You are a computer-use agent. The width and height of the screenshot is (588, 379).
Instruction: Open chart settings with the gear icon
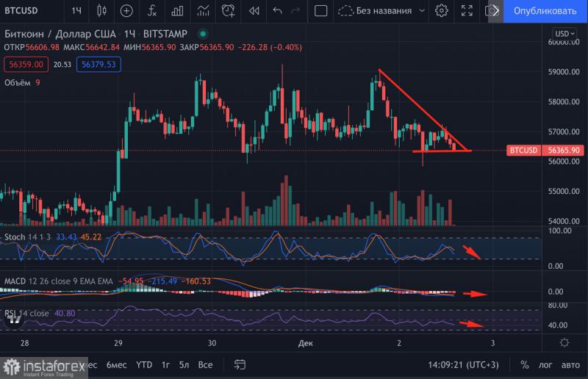[x=442, y=10]
